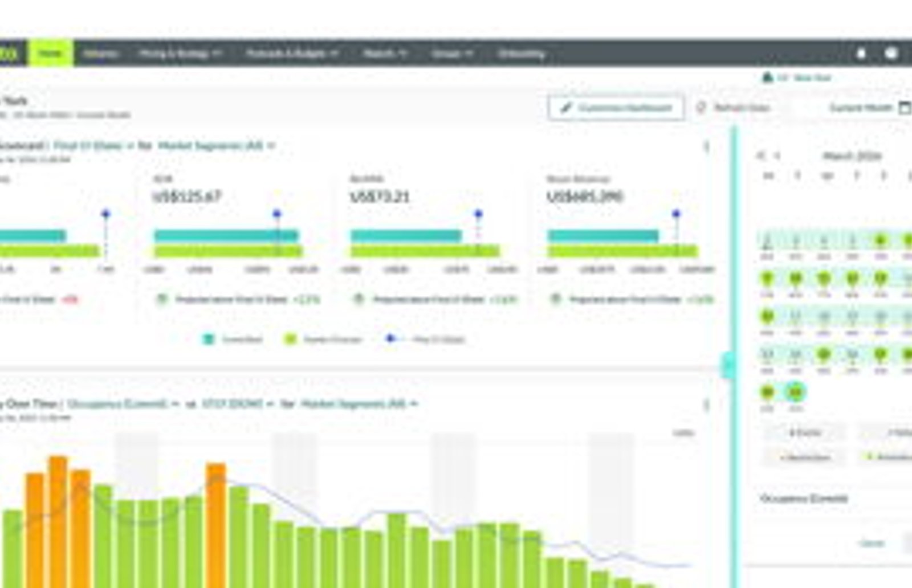Click the pencil icon in Customize Dashboard
Image resolution: width=912 pixels, height=588 pixels.
coord(565,108)
